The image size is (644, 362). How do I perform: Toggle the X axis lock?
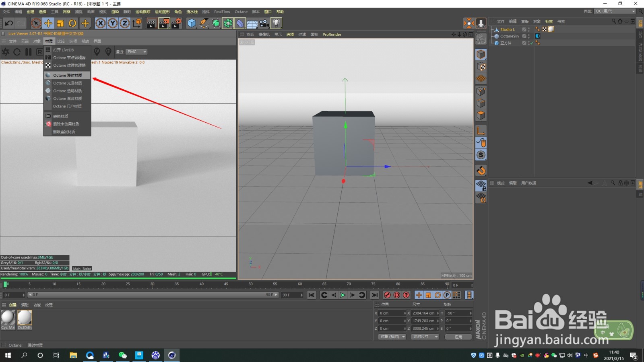pyautogui.click(x=101, y=23)
